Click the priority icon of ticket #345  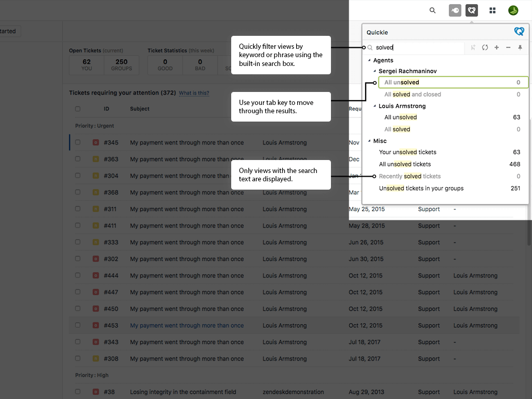point(96,142)
